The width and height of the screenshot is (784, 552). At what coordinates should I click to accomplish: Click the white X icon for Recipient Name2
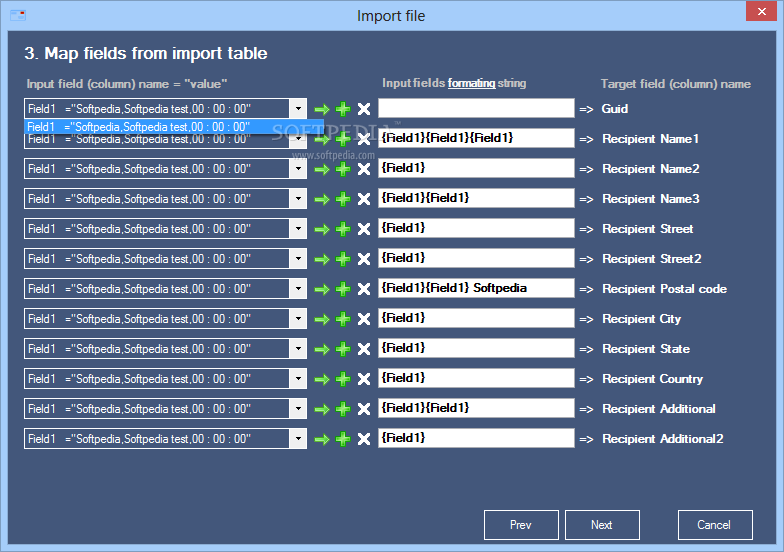364,169
